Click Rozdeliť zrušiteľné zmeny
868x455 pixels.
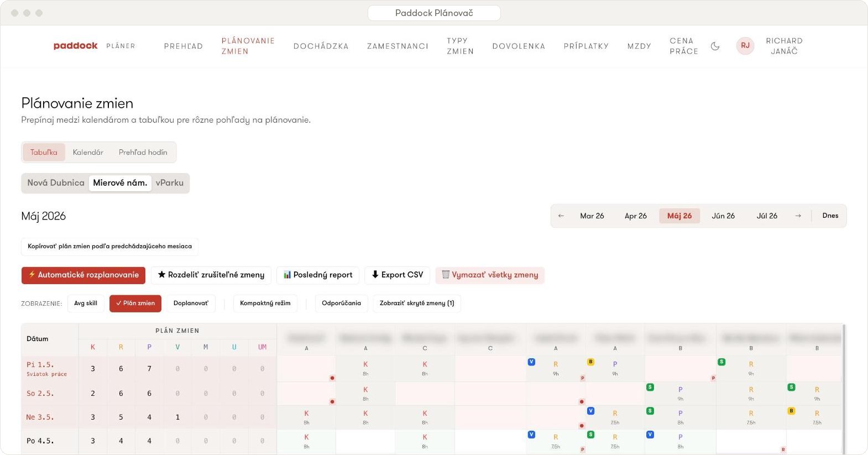[x=211, y=275]
